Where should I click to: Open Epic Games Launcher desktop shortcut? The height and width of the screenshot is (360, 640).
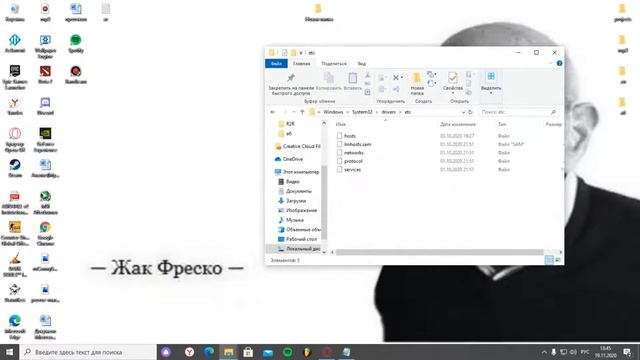click(15, 77)
